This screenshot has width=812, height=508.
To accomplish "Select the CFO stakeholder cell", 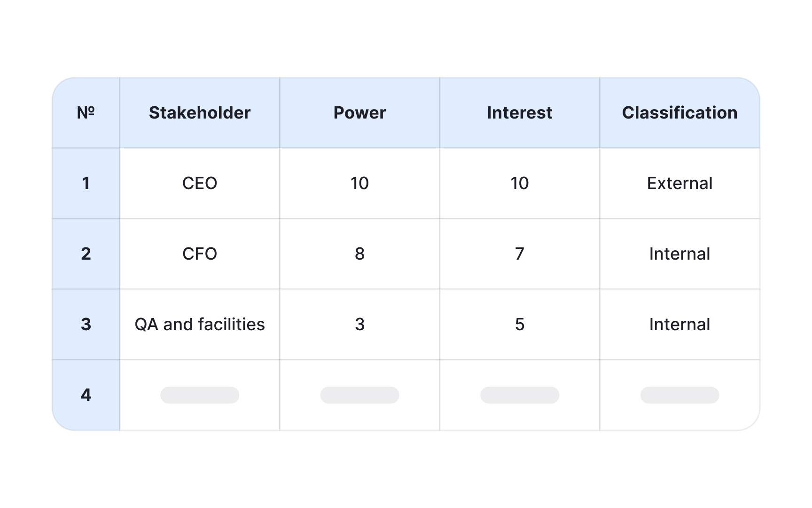I will click(x=200, y=254).
